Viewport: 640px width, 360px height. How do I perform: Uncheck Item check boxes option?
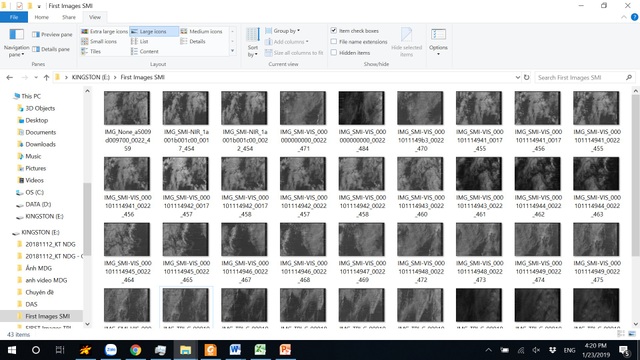click(334, 31)
